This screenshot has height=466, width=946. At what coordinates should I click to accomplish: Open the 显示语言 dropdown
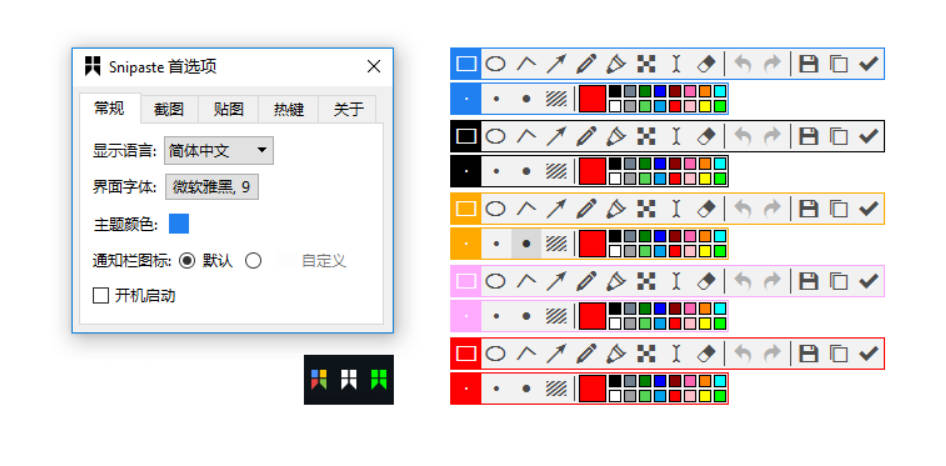[x=218, y=150]
